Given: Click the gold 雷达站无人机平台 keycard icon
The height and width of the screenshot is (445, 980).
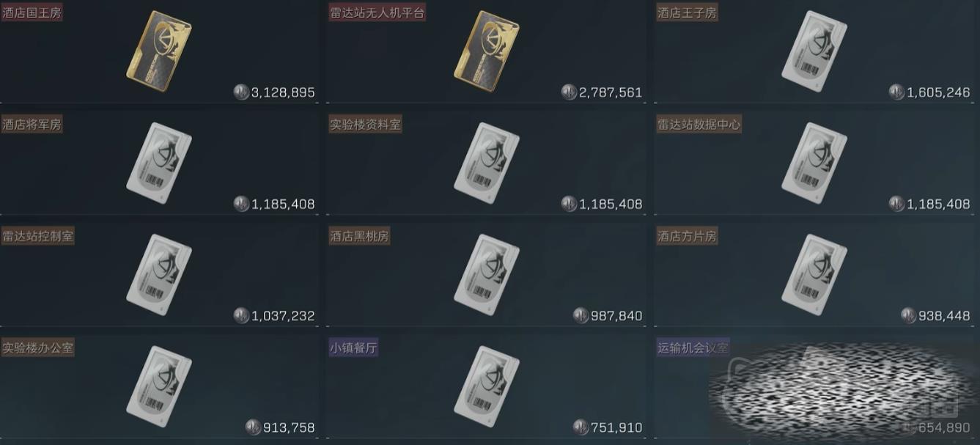Looking at the screenshot, I should coord(487,51).
